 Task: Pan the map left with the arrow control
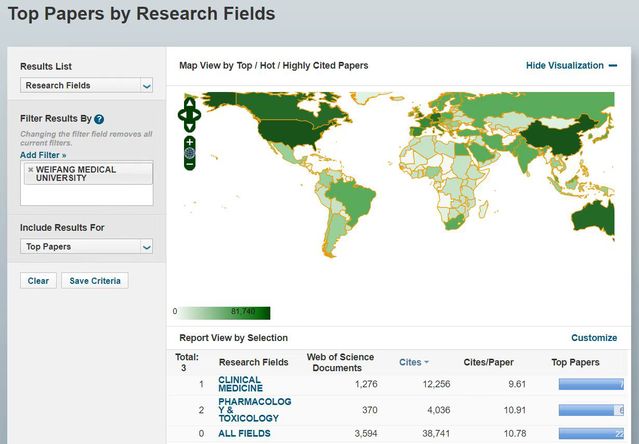[x=181, y=115]
